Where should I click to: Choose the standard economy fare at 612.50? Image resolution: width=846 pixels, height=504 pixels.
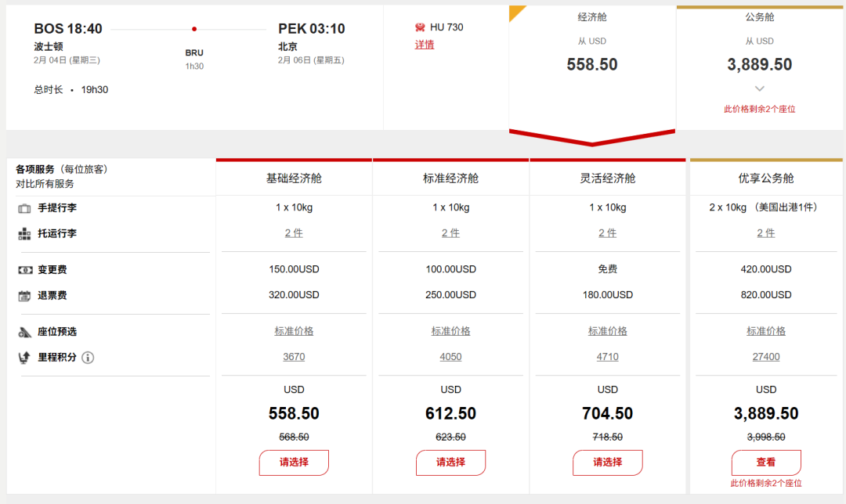pos(450,463)
